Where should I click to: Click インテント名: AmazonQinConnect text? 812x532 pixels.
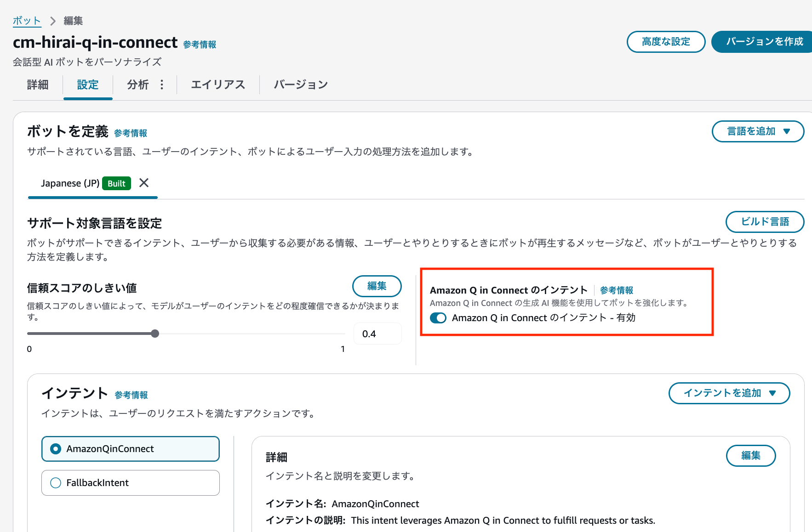click(x=343, y=504)
